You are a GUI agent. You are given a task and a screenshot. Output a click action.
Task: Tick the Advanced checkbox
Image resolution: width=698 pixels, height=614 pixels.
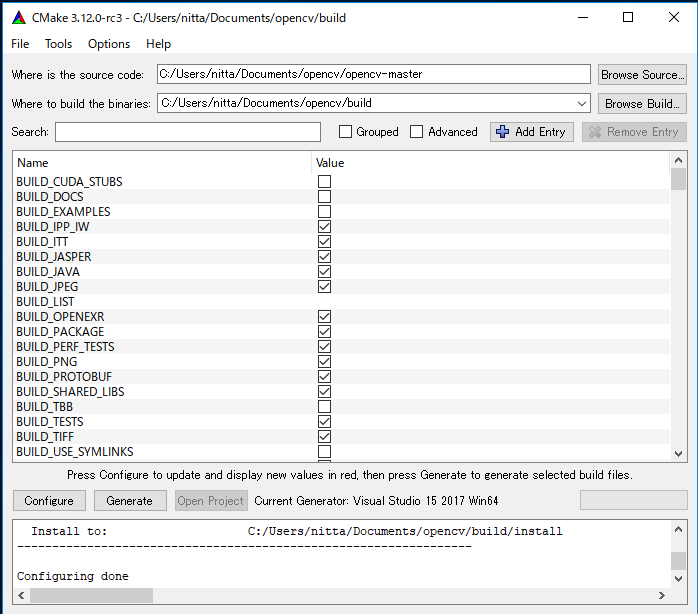point(417,132)
